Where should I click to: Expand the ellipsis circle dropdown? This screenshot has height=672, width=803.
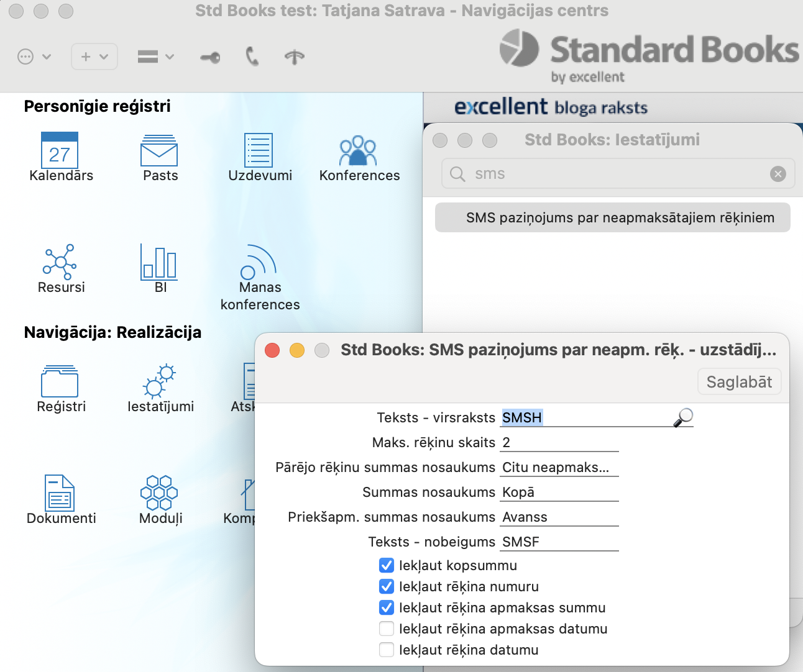(34, 57)
